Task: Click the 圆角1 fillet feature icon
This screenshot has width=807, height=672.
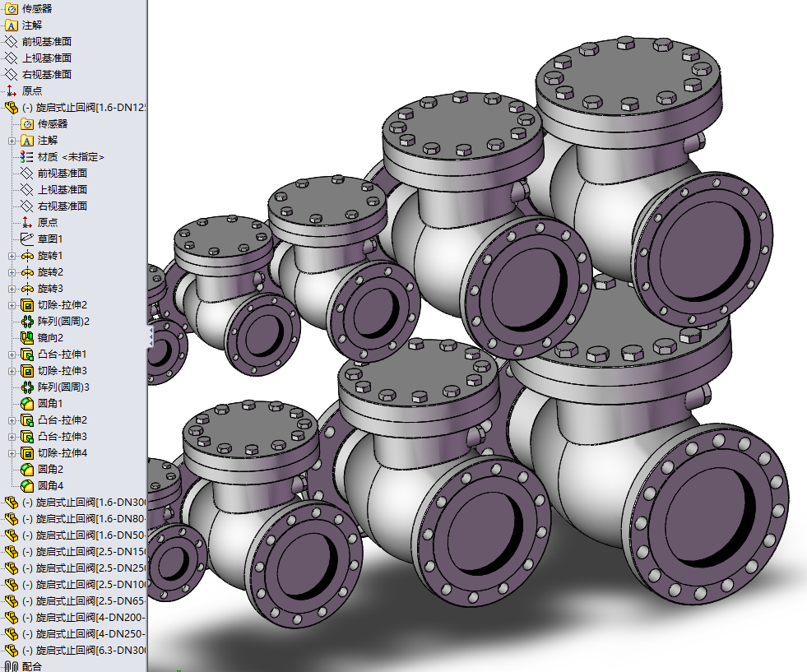Action: [x=27, y=404]
